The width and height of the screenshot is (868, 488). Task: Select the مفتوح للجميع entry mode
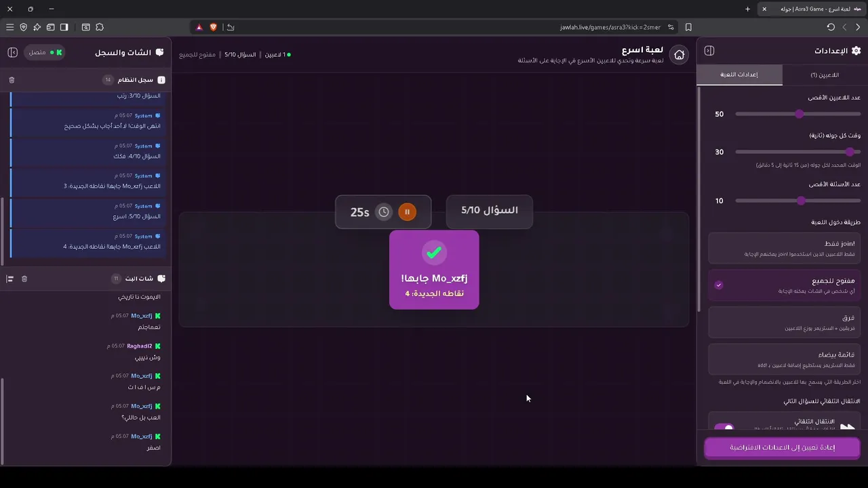(x=785, y=285)
